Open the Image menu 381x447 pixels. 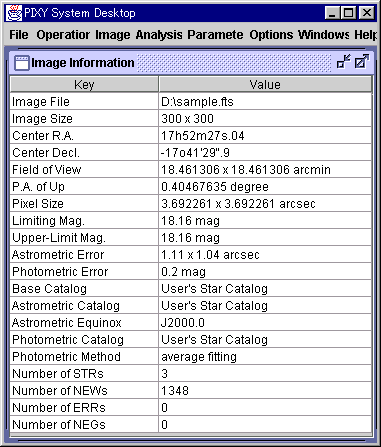[x=113, y=35]
